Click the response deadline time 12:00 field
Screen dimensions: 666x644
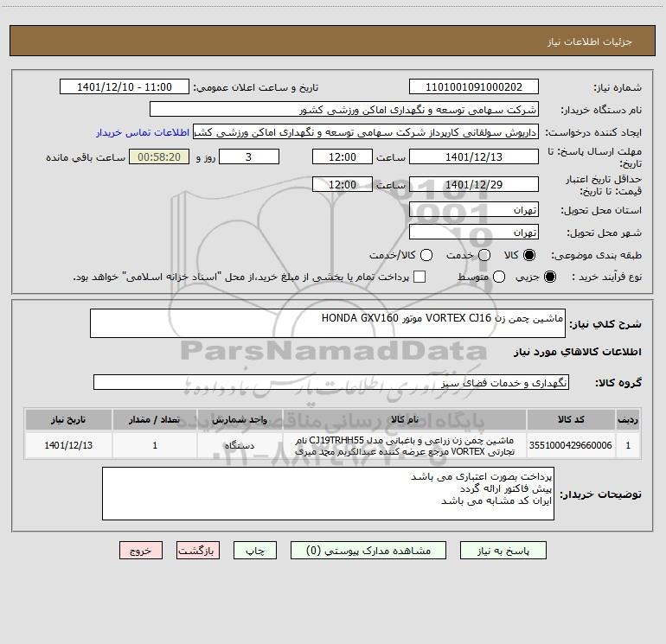(x=343, y=156)
